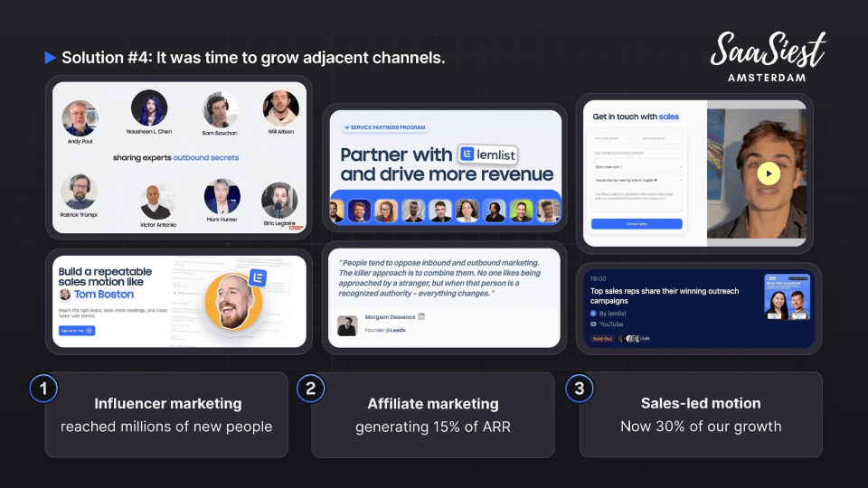Click the Service Partners Program tag
Screen dimensions: 868x488
[380, 127]
